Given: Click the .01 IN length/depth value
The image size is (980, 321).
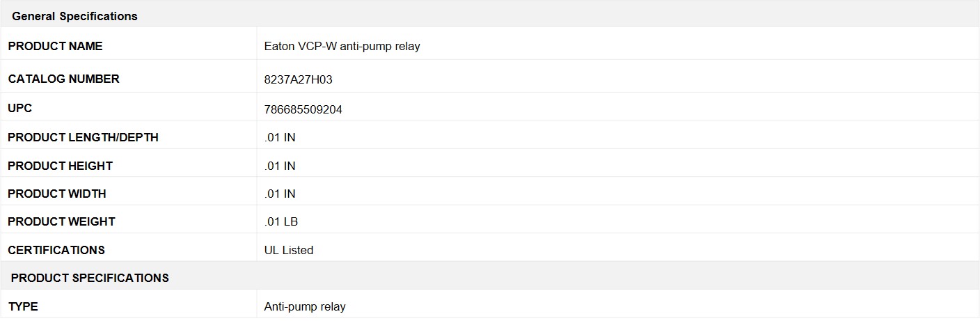Looking at the screenshot, I should coord(280,138).
